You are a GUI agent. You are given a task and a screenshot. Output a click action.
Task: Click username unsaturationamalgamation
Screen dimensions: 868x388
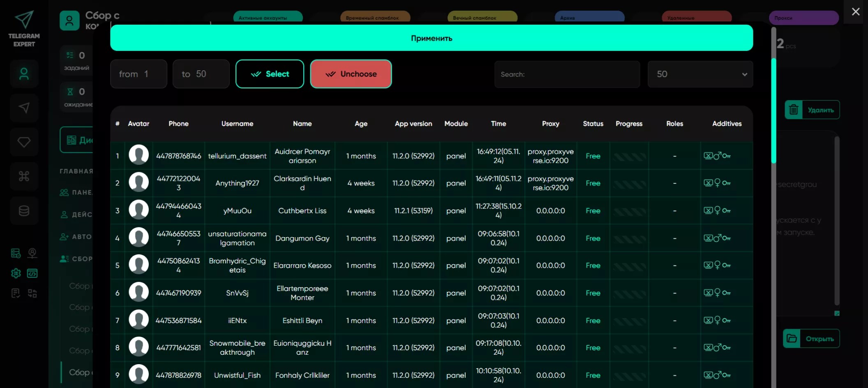237,238
